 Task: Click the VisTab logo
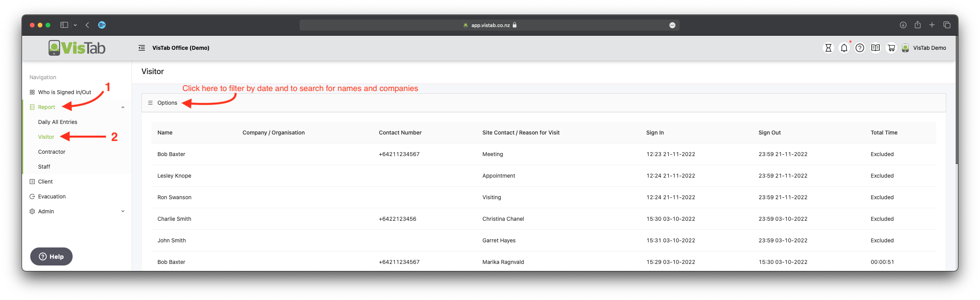[77, 48]
